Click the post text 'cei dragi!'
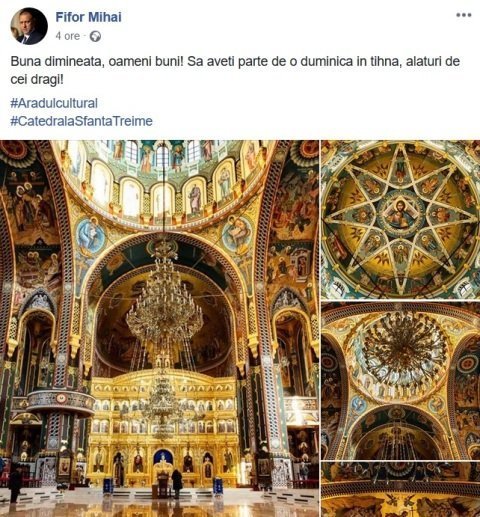This screenshot has height=517, width=480. click(37, 80)
